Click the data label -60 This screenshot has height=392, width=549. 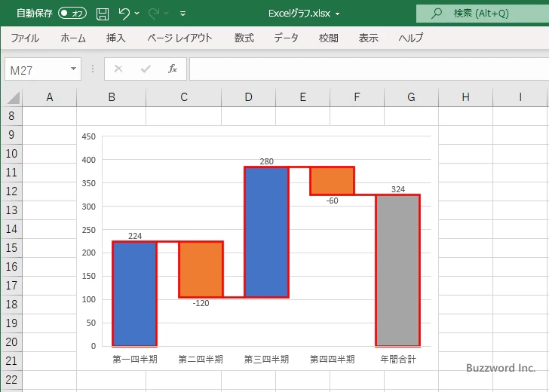click(x=333, y=201)
